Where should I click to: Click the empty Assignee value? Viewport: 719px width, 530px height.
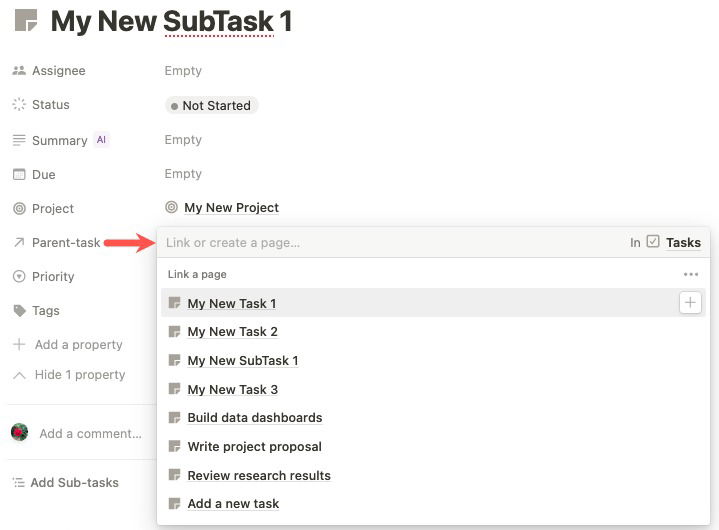(183, 71)
